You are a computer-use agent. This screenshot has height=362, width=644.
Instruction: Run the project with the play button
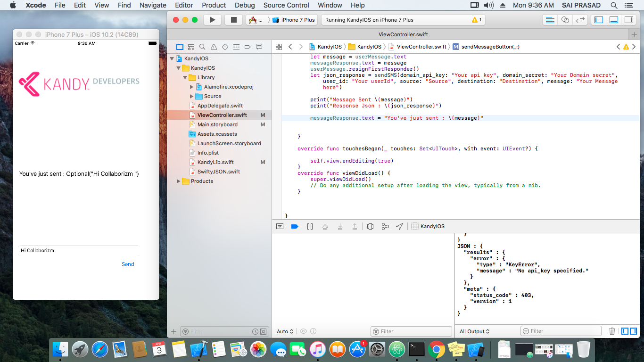click(212, 20)
